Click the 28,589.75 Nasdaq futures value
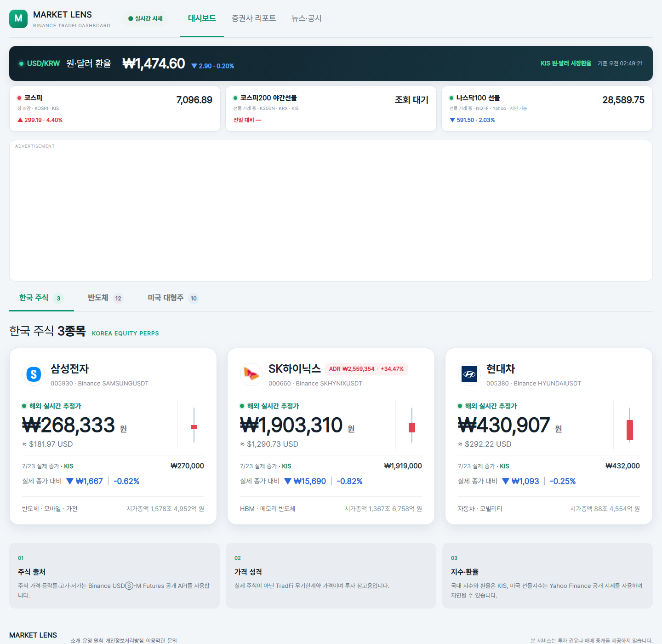 [623, 100]
